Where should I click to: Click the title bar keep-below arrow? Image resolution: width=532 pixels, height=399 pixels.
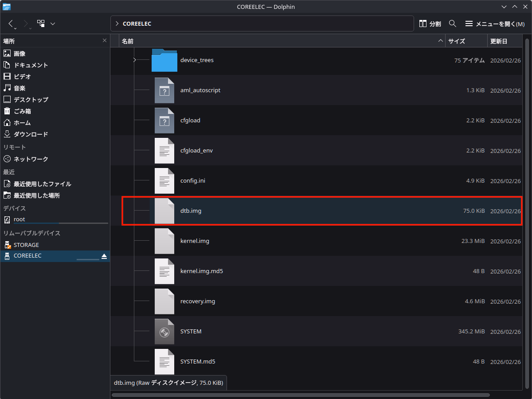point(504,7)
